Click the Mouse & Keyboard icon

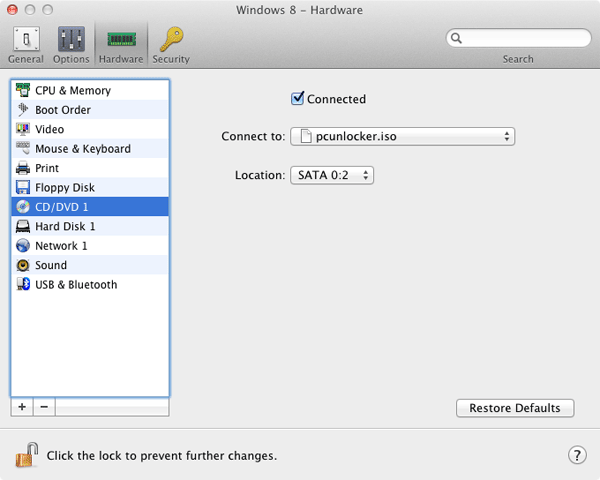point(23,149)
